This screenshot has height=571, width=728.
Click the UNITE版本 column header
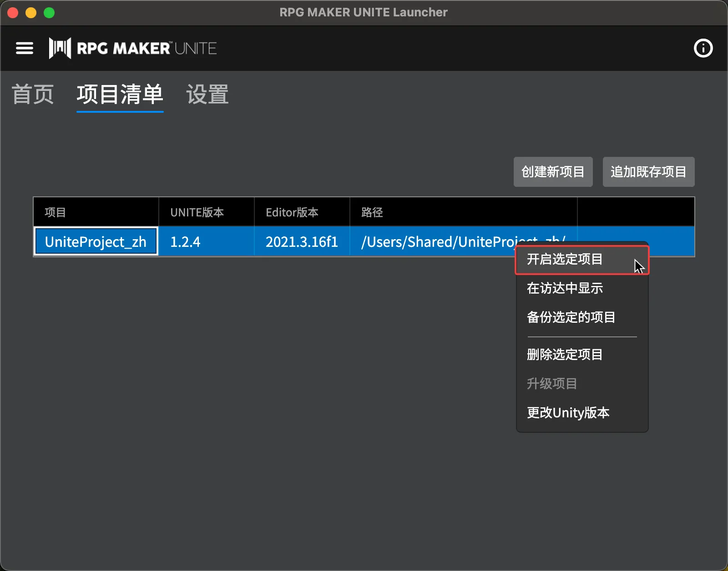pos(206,212)
